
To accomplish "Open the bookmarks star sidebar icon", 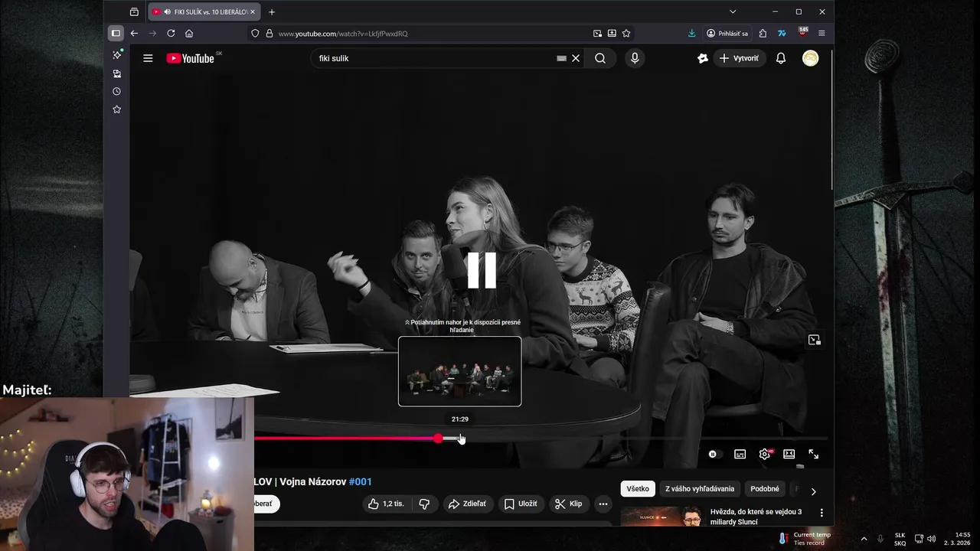I will point(116,109).
